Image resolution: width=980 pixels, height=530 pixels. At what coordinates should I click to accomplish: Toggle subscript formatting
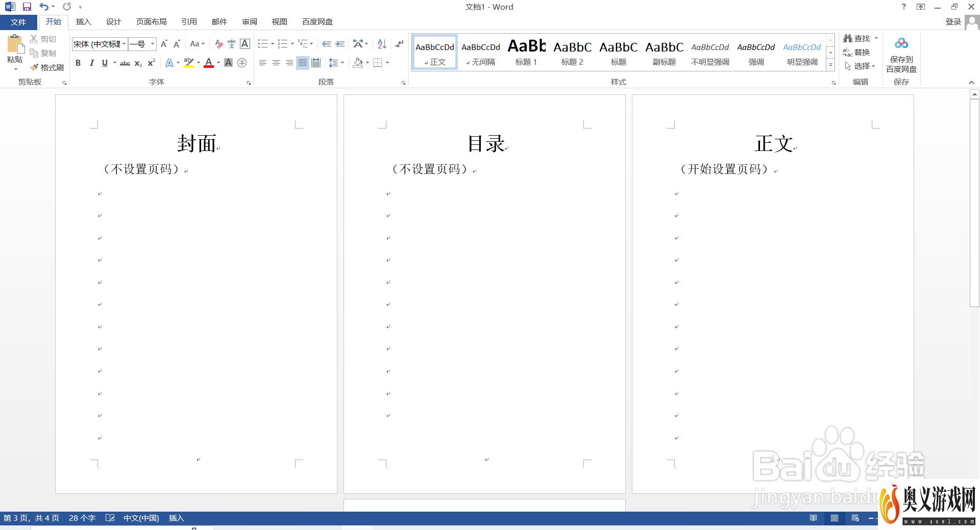138,63
